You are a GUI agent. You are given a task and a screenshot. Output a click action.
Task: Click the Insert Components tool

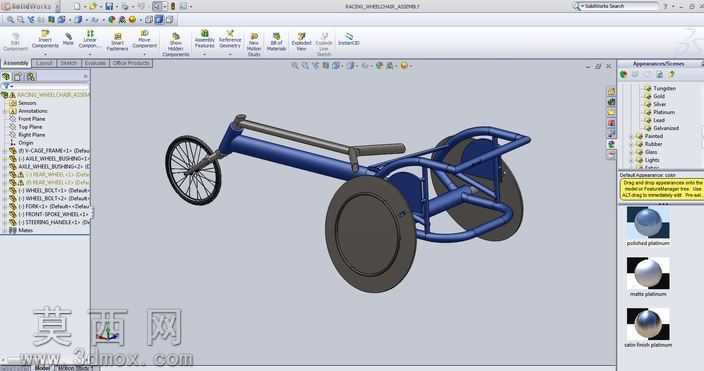click(x=45, y=40)
